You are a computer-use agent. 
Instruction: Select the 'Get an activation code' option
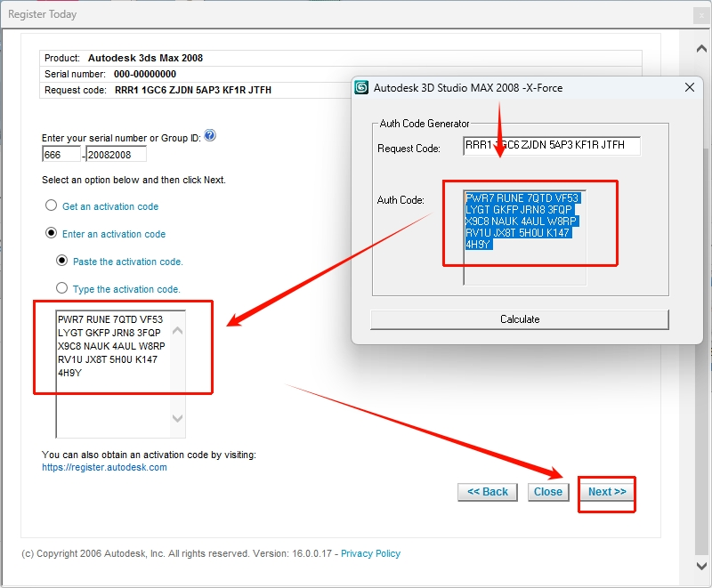[51, 206]
